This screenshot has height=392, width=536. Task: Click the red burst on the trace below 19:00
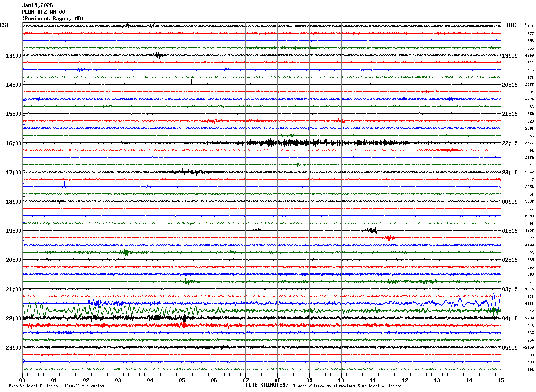389,238
